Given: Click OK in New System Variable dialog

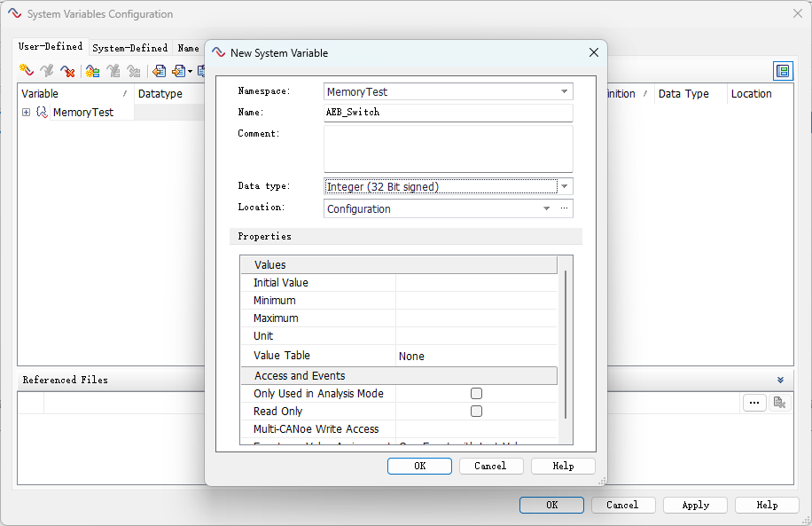Looking at the screenshot, I should [x=419, y=466].
